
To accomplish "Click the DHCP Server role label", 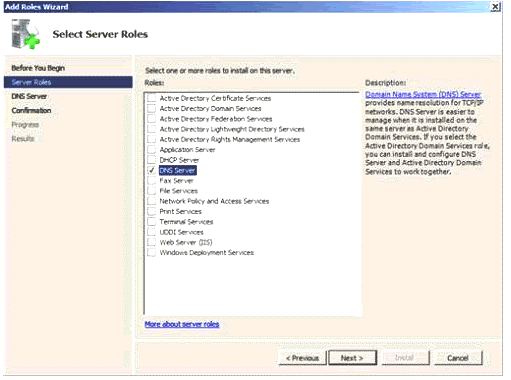I will coord(179,160).
